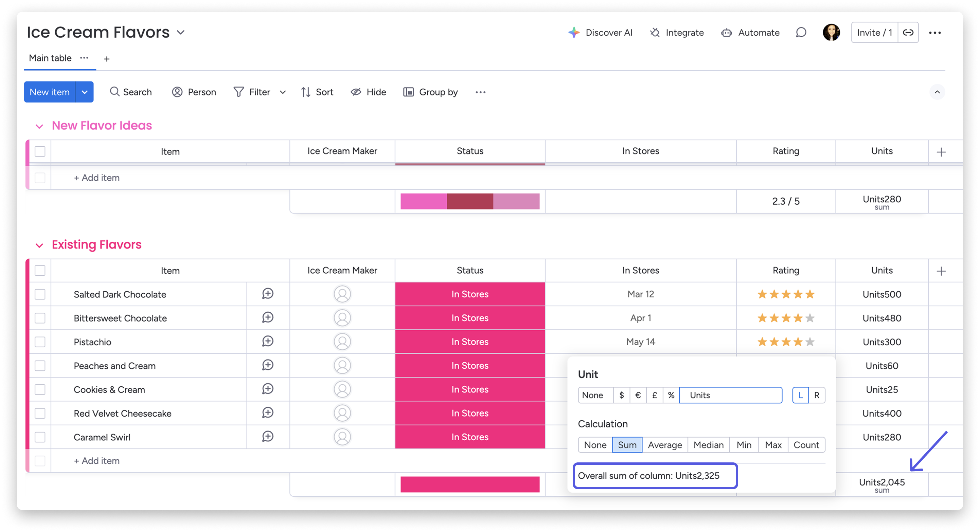Click the Sort toolbar button
980x532 pixels.
(x=317, y=92)
